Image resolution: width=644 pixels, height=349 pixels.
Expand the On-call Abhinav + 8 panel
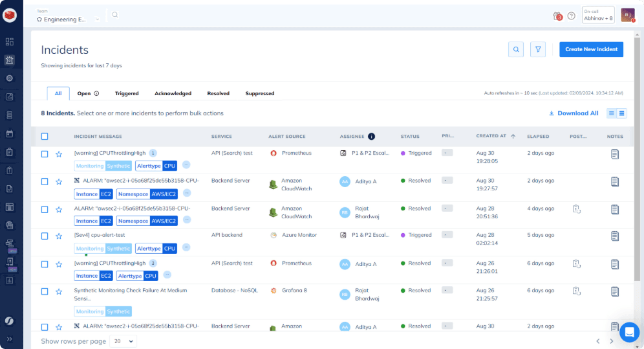click(598, 16)
